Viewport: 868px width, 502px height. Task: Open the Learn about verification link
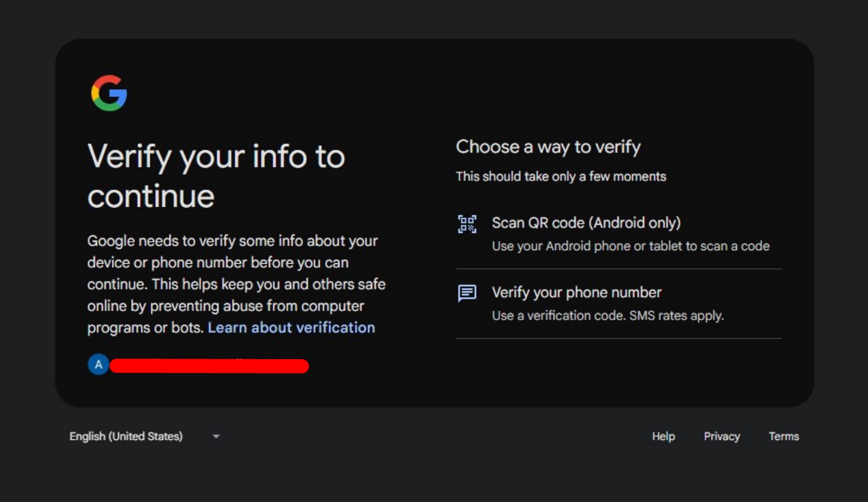point(291,328)
